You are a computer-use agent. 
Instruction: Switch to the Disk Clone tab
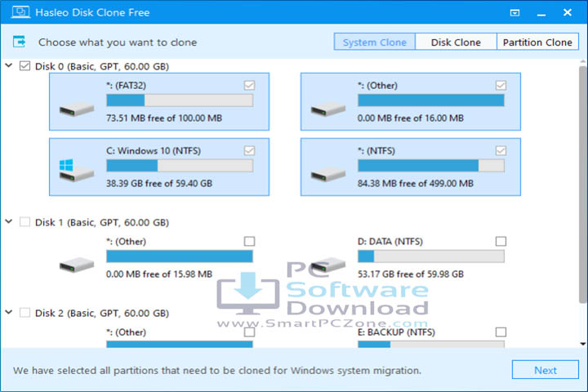tap(456, 42)
